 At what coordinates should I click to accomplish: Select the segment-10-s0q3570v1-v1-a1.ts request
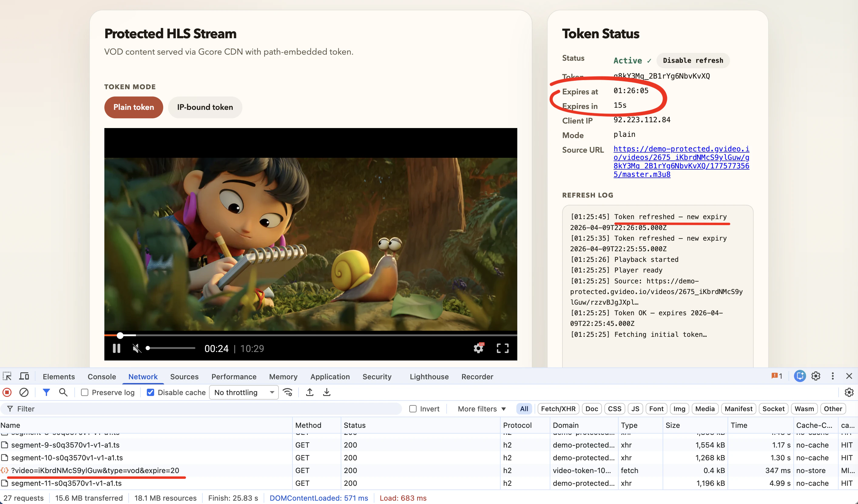tap(67, 458)
